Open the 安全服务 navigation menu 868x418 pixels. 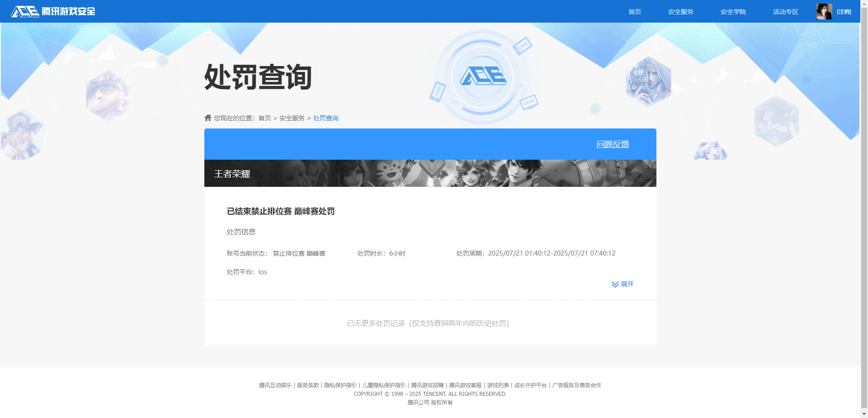pyautogui.click(x=680, y=11)
